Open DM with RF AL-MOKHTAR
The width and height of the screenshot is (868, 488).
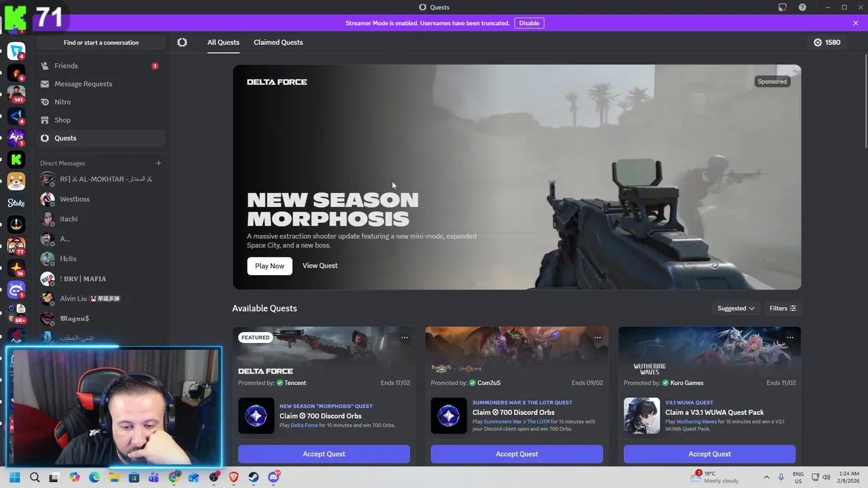tap(100, 179)
